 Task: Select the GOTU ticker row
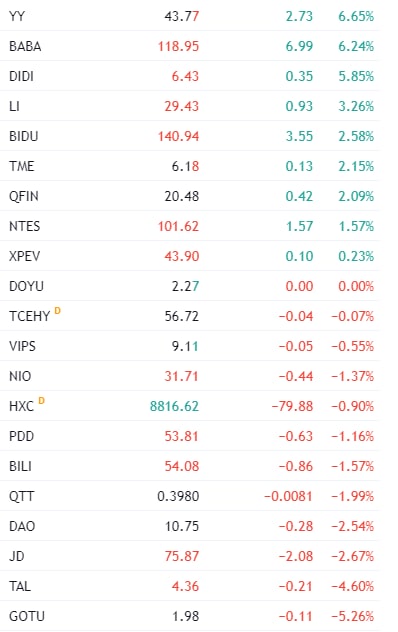(190, 616)
